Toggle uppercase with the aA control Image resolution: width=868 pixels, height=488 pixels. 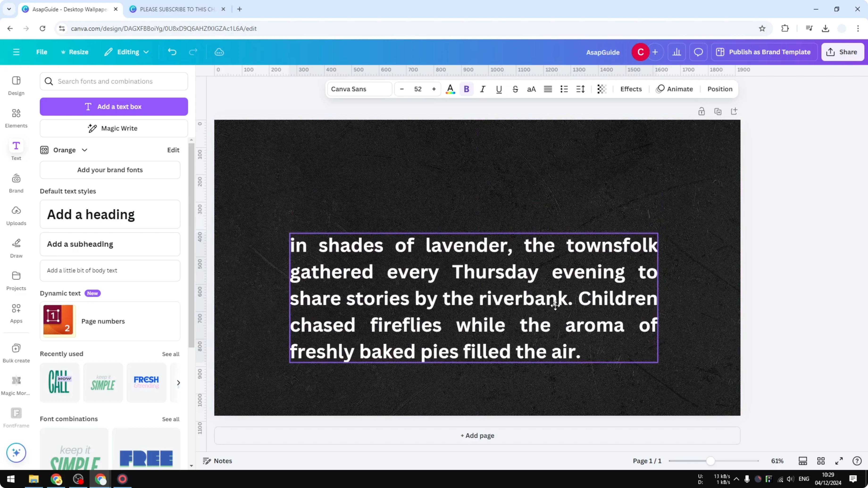tap(531, 89)
